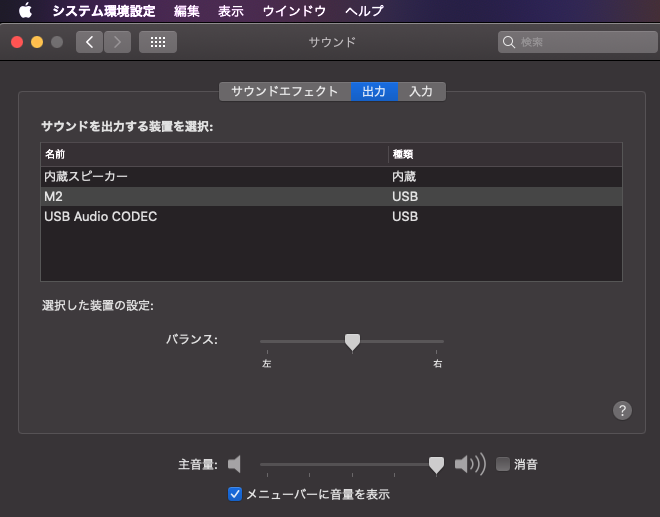Click the loud volume speaker icon
Image resolution: width=660 pixels, height=517 pixels.
click(x=469, y=464)
